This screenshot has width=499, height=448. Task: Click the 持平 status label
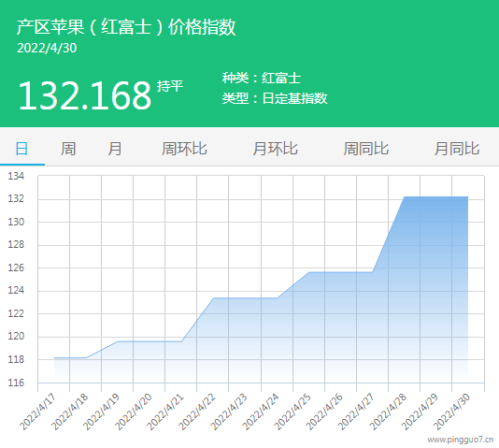pyautogui.click(x=170, y=86)
